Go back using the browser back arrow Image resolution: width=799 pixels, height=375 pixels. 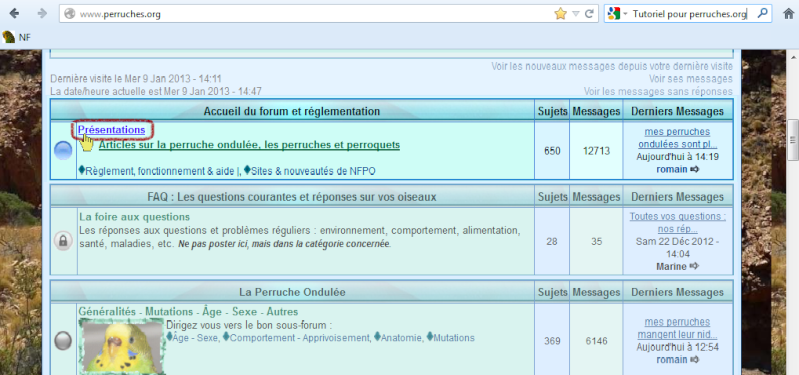tap(14, 14)
